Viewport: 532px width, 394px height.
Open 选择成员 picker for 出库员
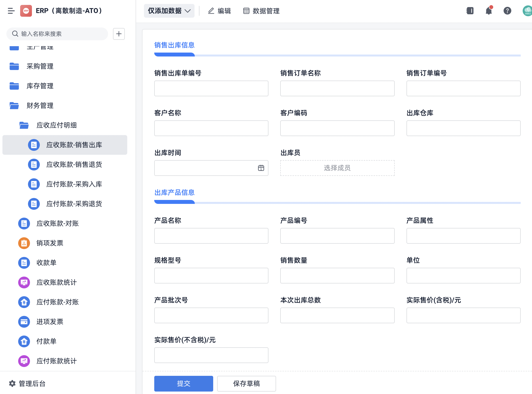pyautogui.click(x=337, y=168)
